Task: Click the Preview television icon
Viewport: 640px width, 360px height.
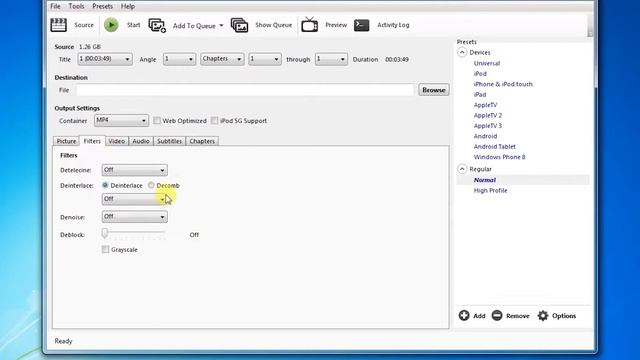Action: 310,25
